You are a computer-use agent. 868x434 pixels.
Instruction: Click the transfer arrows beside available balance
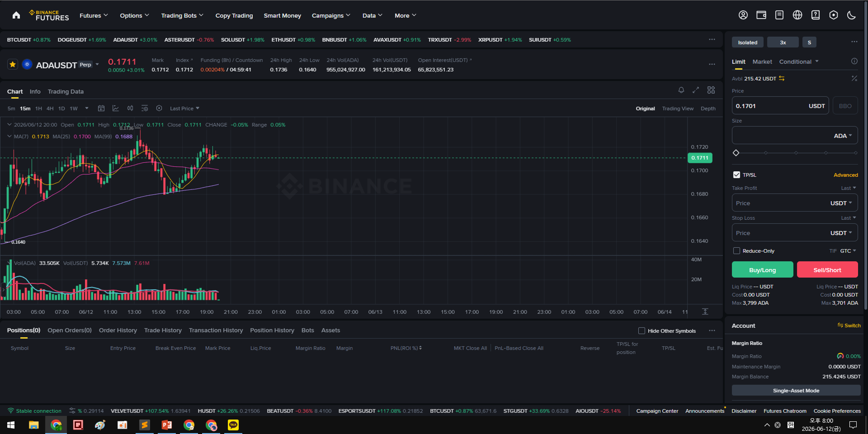click(781, 78)
